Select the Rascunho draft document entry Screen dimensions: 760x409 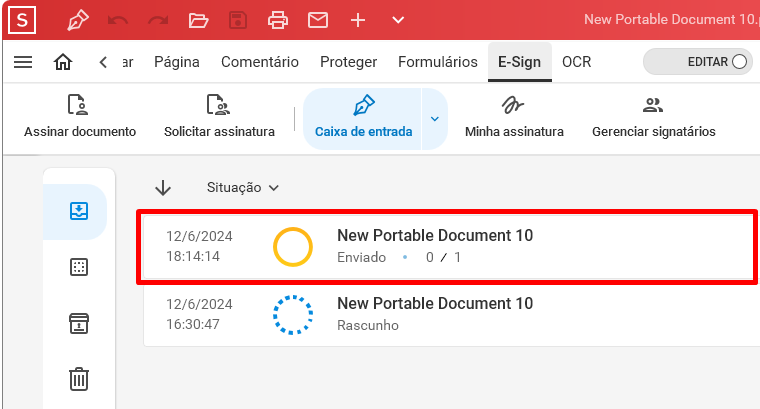[x=451, y=314]
